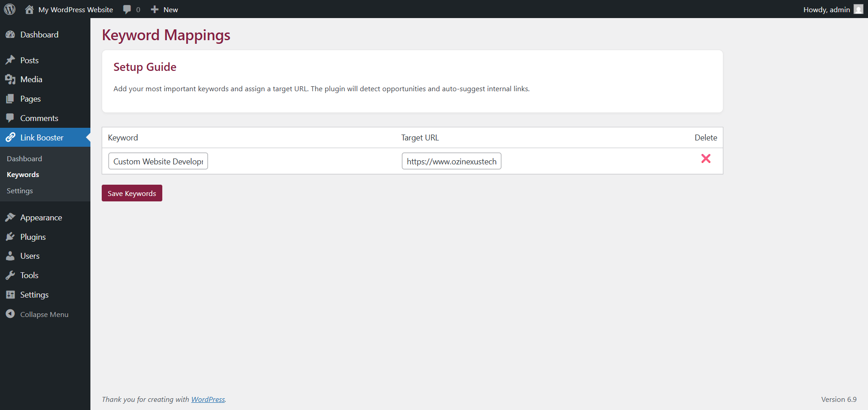Open the WordPress link in footer
The width and height of the screenshot is (868, 410).
click(x=208, y=399)
